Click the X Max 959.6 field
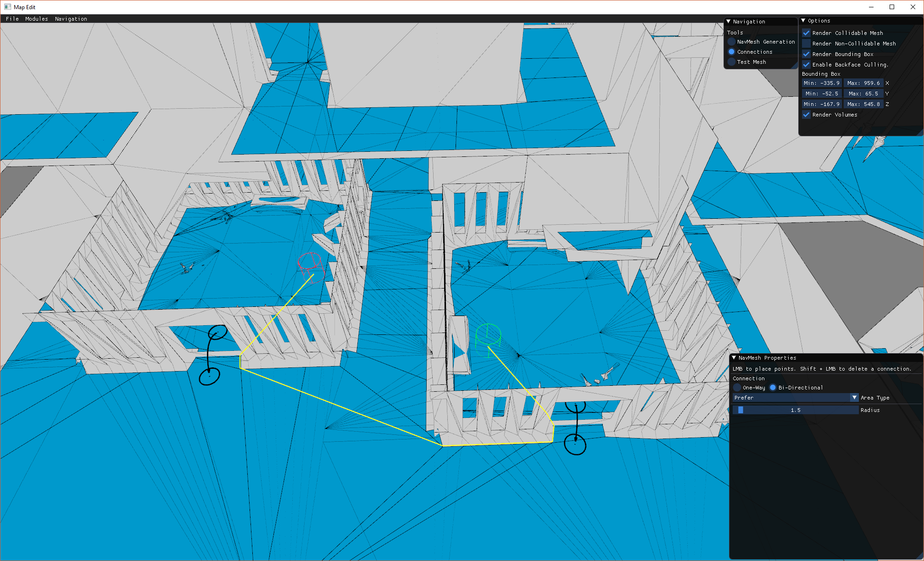The image size is (924, 561). 863,83
